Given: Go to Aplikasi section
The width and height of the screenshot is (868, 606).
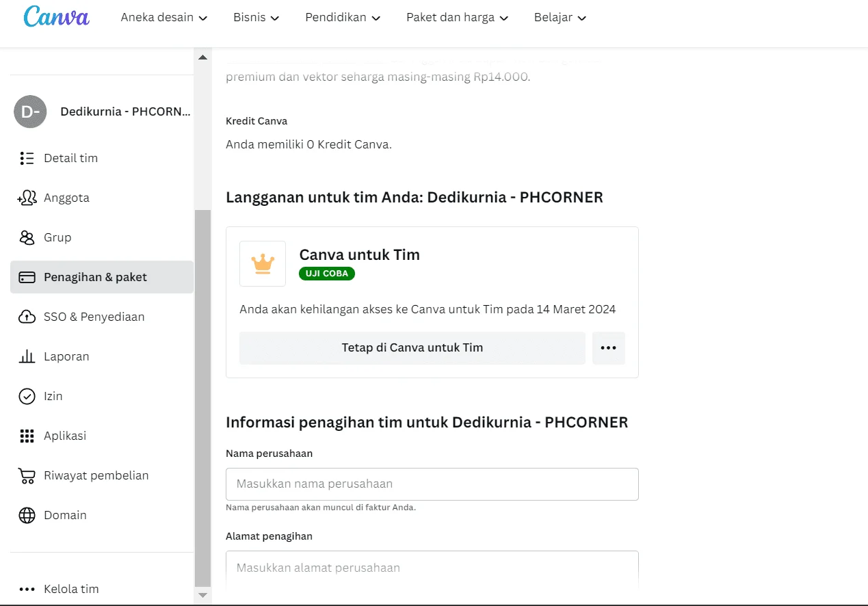Looking at the screenshot, I should tap(102, 436).
